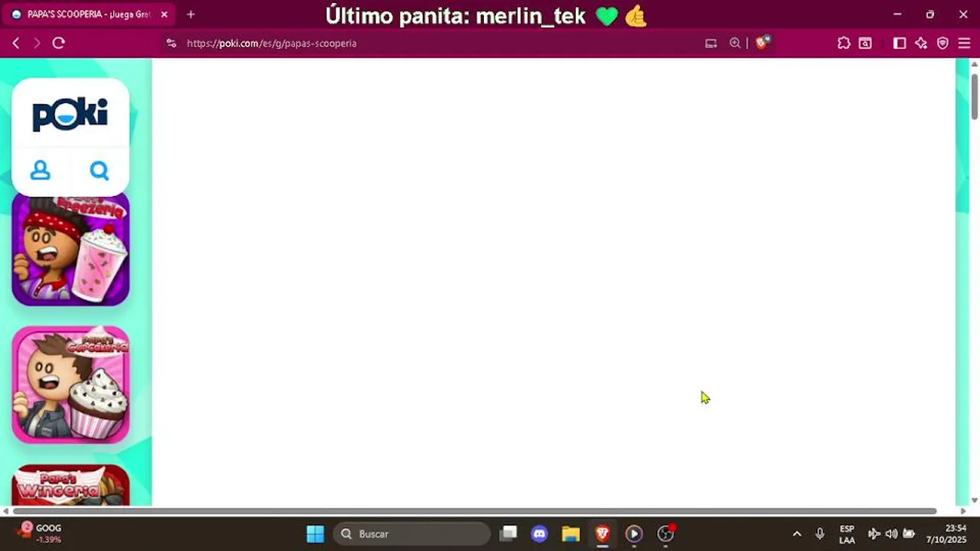Image resolution: width=980 pixels, height=551 pixels.
Task: Open the Poki logo home link
Action: click(x=70, y=115)
